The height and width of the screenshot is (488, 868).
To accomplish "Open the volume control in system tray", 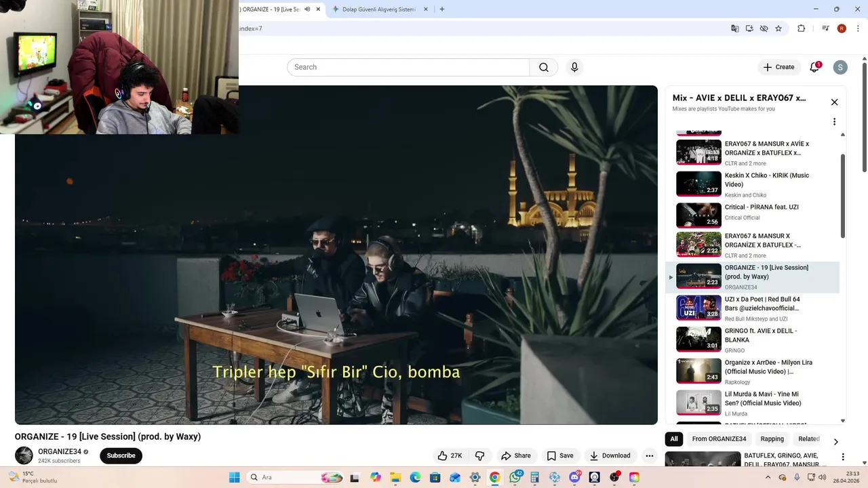I will (x=823, y=477).
